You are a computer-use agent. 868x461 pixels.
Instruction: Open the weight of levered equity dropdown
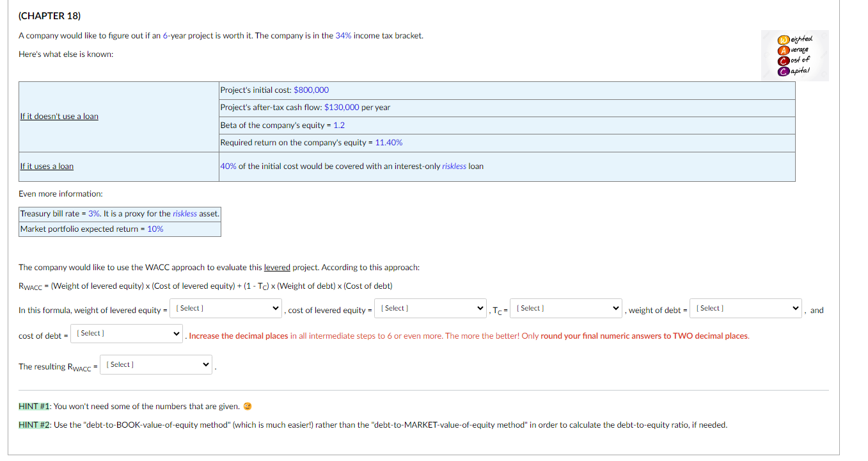pyautogui.click(x=226, y=309)
